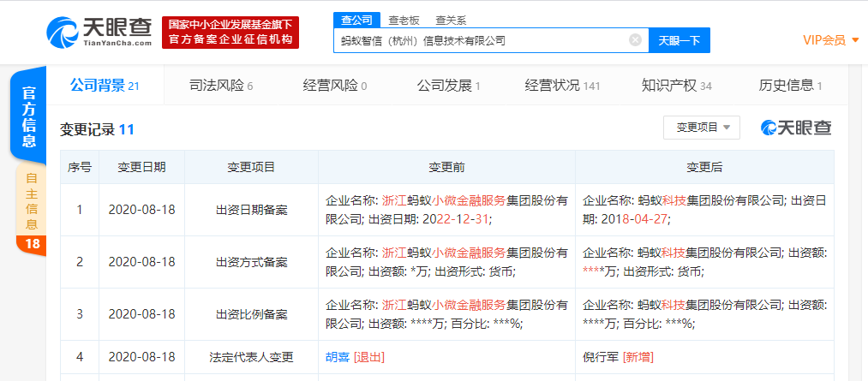
Task: Click the 变更日期 column header
Action: [x=141, y=167]
